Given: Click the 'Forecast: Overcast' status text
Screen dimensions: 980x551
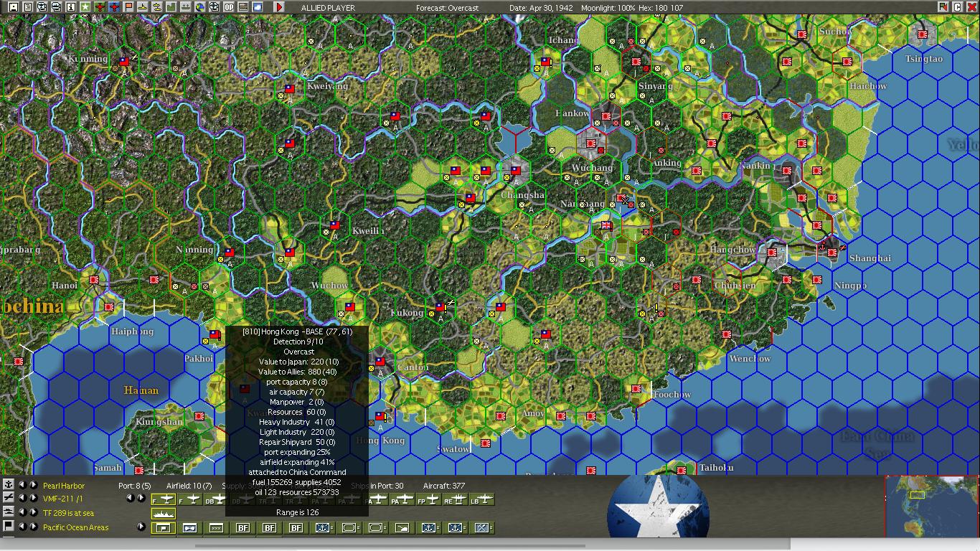Looking at the screenshot, I should point(448,8).
